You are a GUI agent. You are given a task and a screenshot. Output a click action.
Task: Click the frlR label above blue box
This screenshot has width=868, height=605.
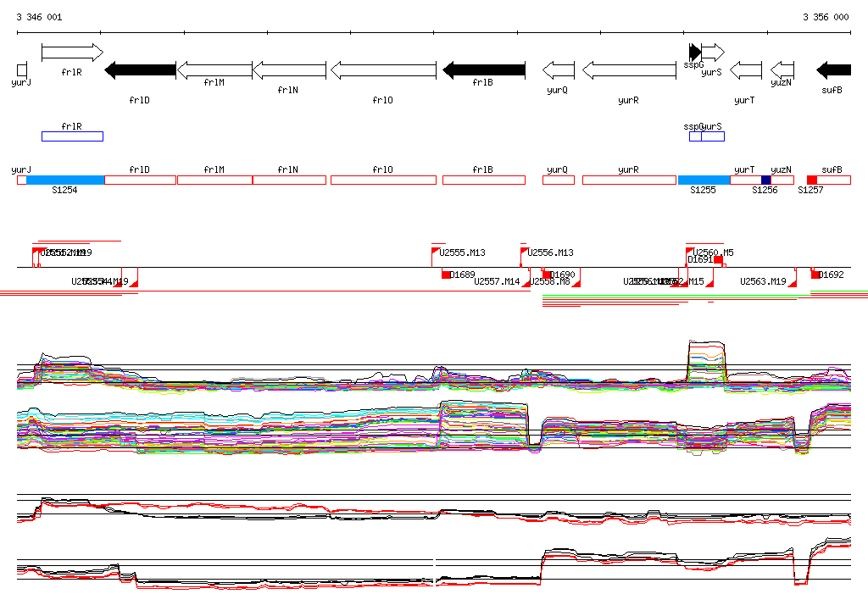coord(71,127)
